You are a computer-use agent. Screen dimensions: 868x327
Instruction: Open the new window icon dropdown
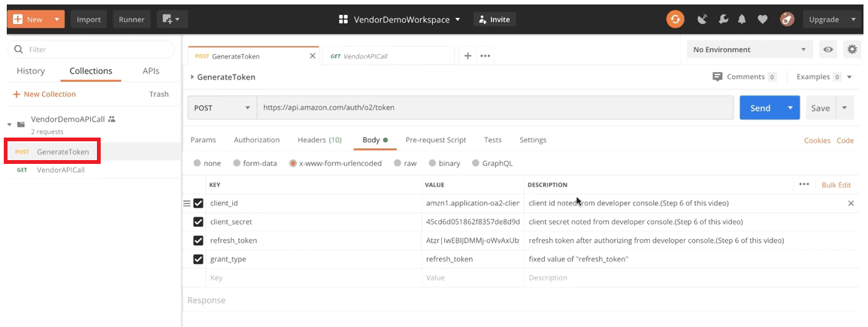tap(171, 20)
